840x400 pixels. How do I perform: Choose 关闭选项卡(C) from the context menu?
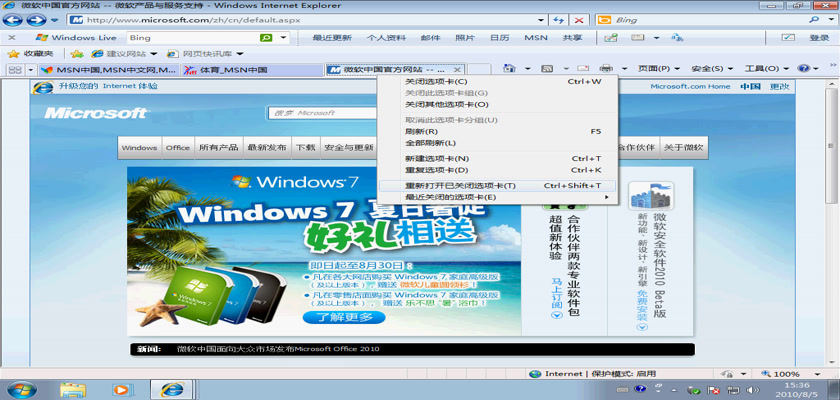coord(436,82)
